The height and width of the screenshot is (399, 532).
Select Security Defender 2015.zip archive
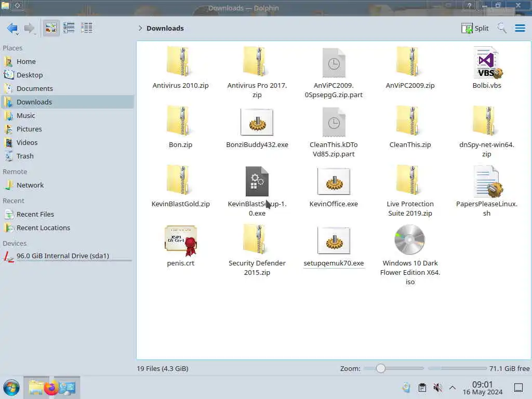point(257,250)
